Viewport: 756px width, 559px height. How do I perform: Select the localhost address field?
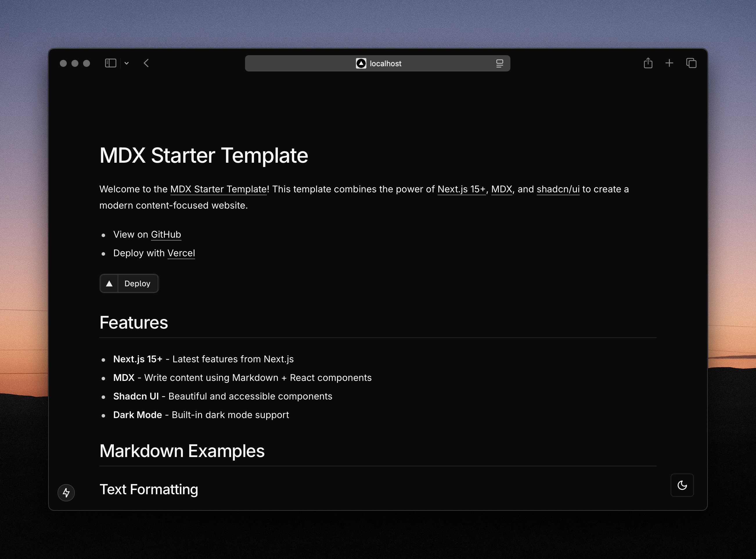tap(386, 63)
